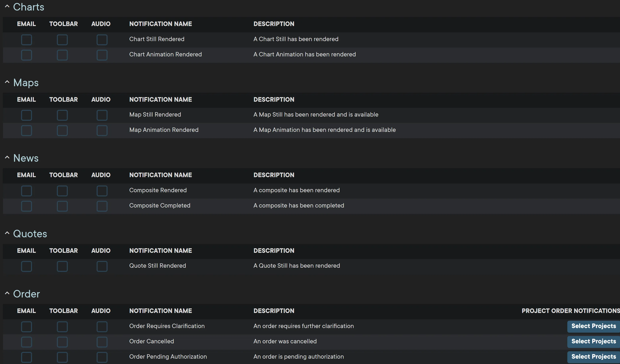The height and width of the screenshot is (364, 620).
Task: Click the Maps section heading
Action: [x=26, y=83]
